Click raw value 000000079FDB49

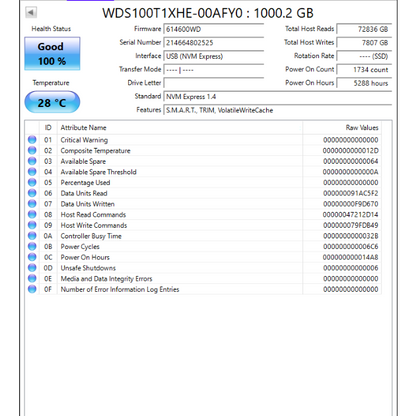(350, 225)
